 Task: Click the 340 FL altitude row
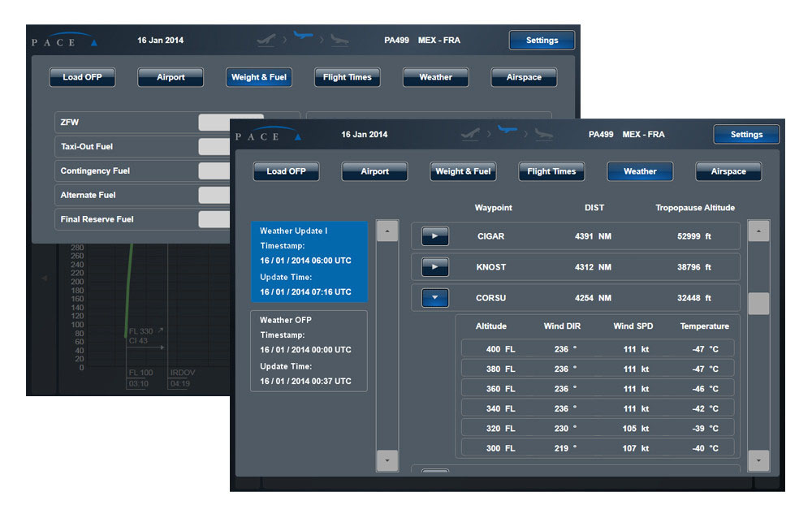click(x=598, y=408)
